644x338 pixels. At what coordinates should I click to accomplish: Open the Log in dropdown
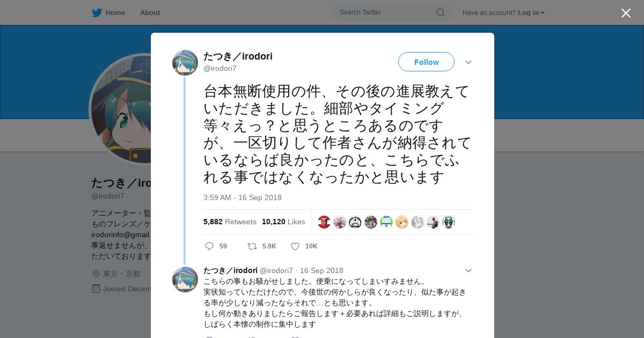(531, 13)
